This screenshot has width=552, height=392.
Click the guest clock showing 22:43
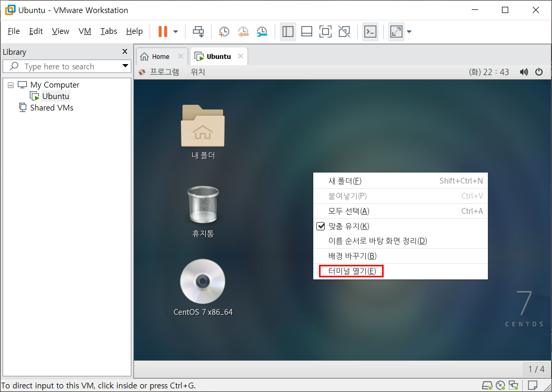[489, 72]
